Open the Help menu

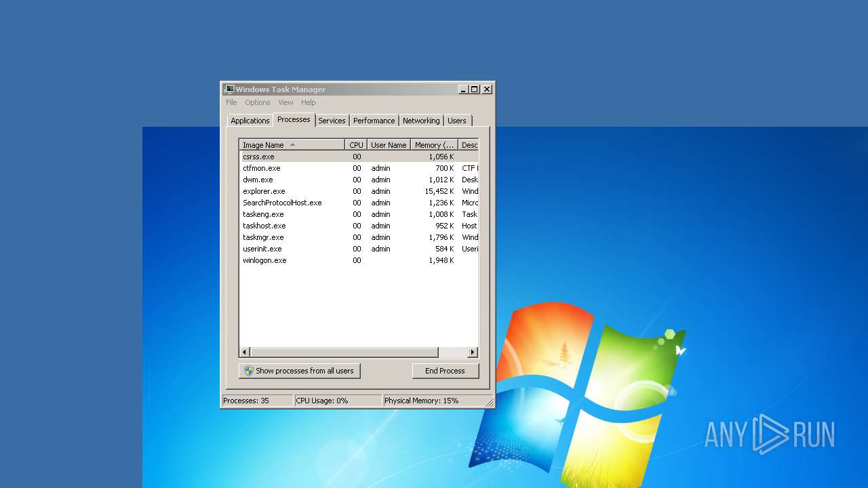[x=309, y=102]
